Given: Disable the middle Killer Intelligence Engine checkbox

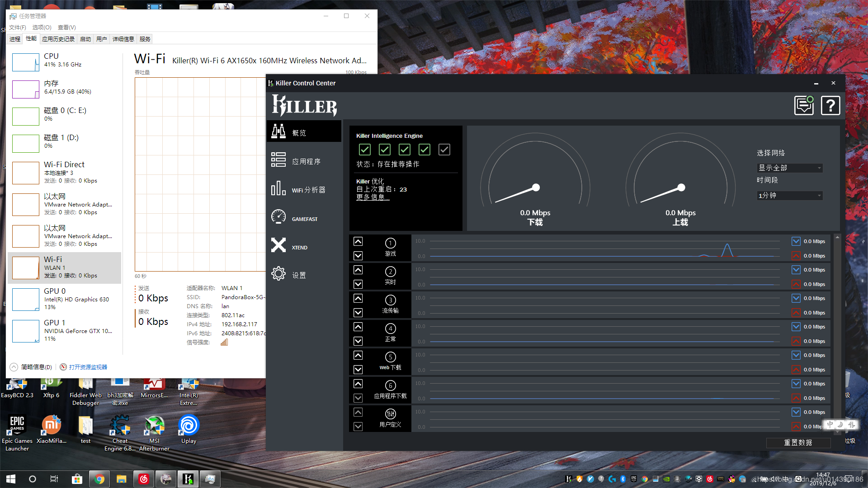Looking at the screenshot, I should click(404, 149).
